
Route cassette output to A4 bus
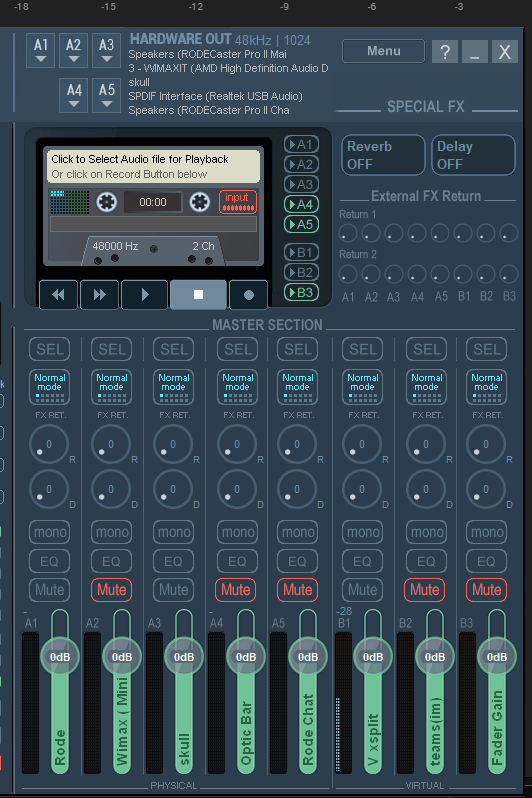(x=301, y=205)
